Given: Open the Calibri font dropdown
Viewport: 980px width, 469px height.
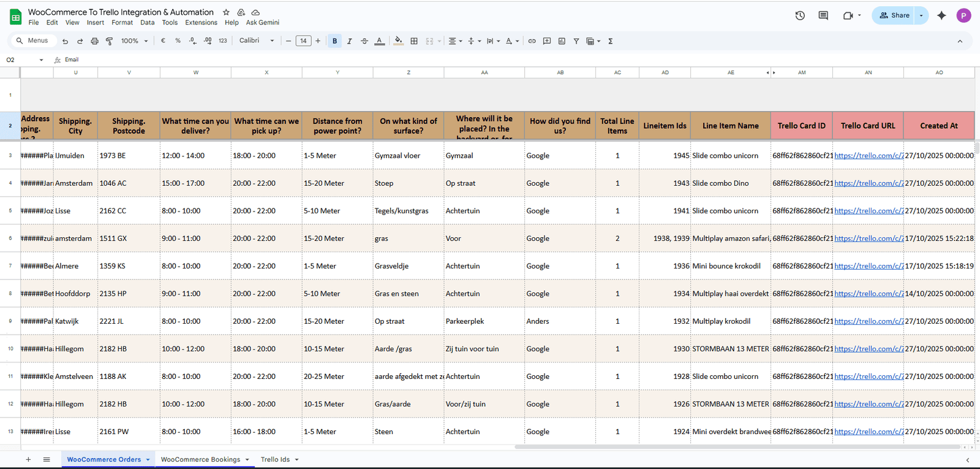Looking at the screenshot, I should [x=257, y=40].
